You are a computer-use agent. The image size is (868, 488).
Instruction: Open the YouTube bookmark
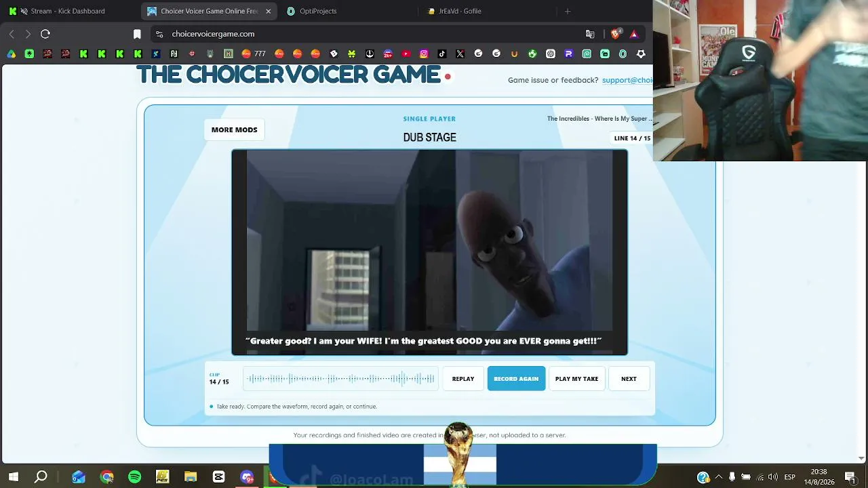coord(406,54)
